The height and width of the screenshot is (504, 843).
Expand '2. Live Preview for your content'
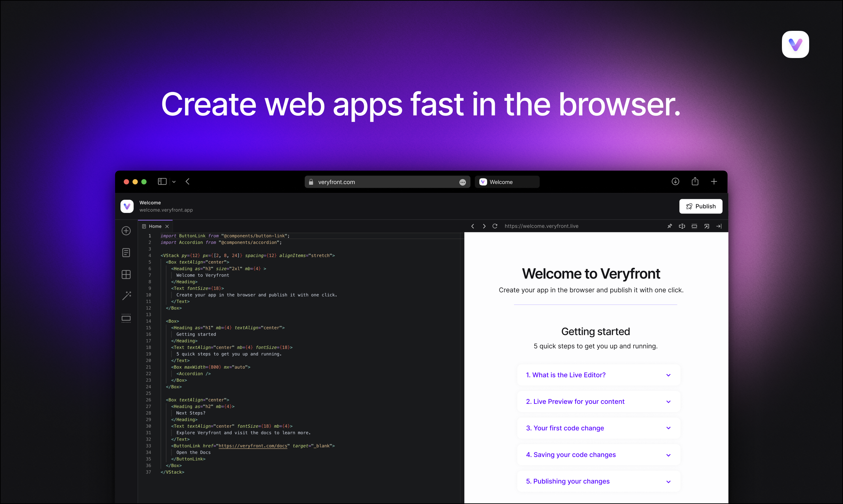coord(598,402)
